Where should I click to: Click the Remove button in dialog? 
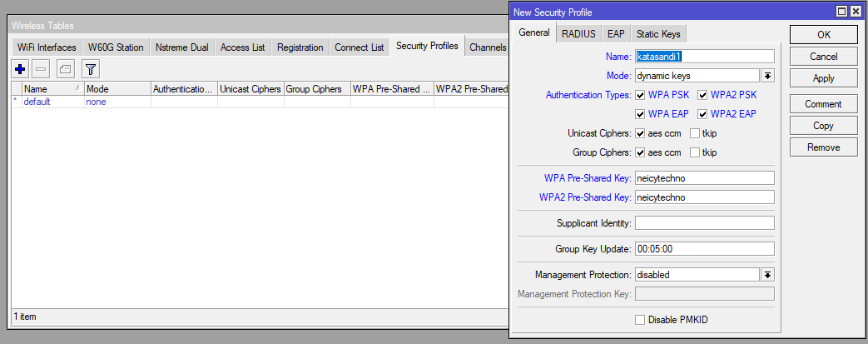click(x=824, y=147)
